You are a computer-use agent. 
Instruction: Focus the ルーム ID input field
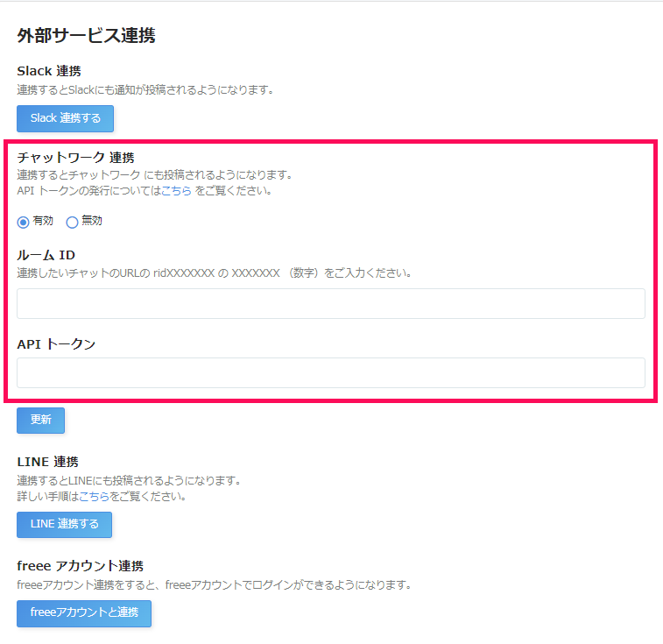331,303
